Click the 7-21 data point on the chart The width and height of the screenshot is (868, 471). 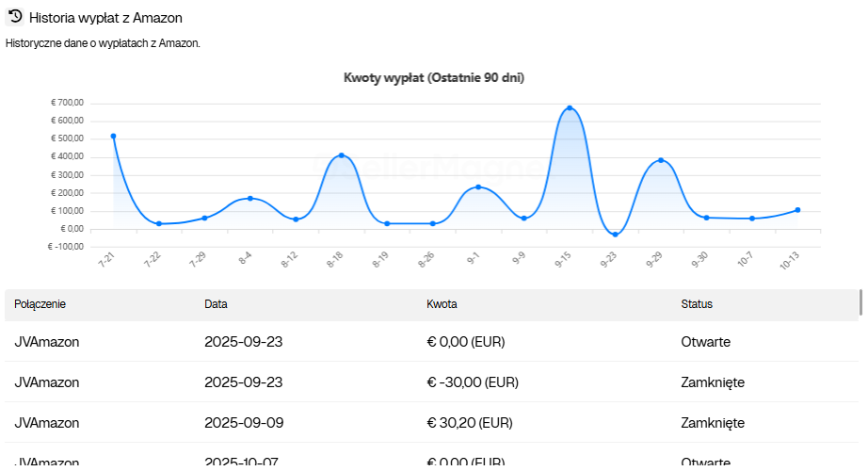click(113, 136)
